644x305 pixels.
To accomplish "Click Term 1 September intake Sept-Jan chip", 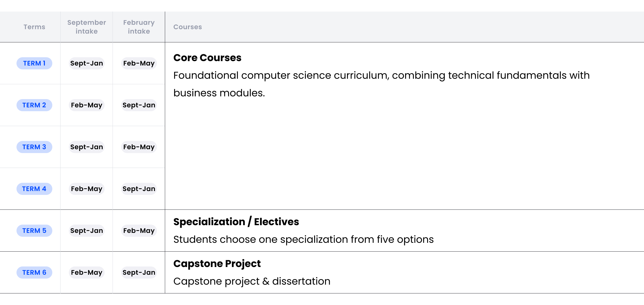I will pos(86,63).
